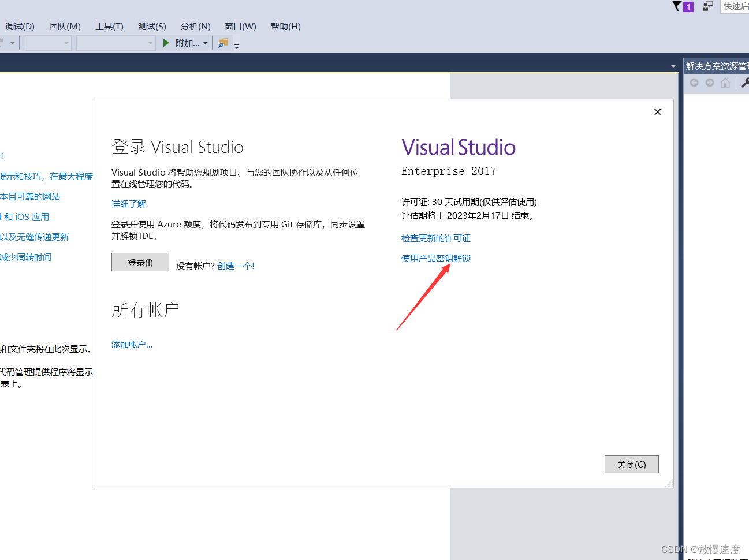Click the Enterprise 2017 edition text

point(449,171)
